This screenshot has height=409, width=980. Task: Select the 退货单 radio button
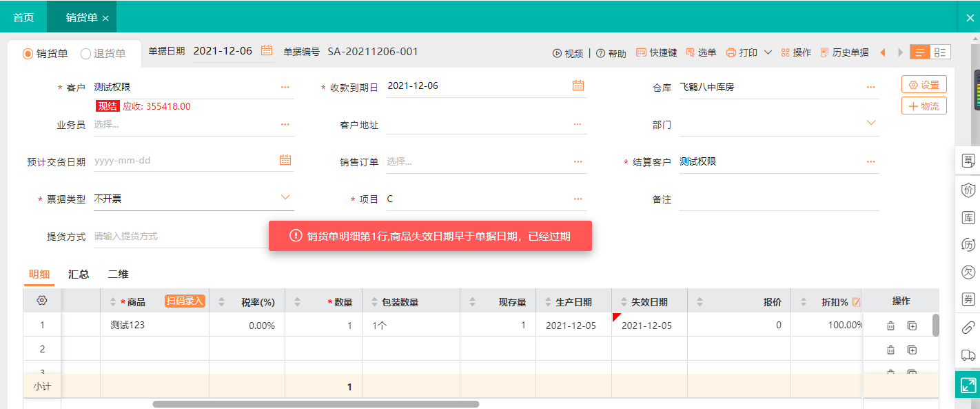[86, 53]
